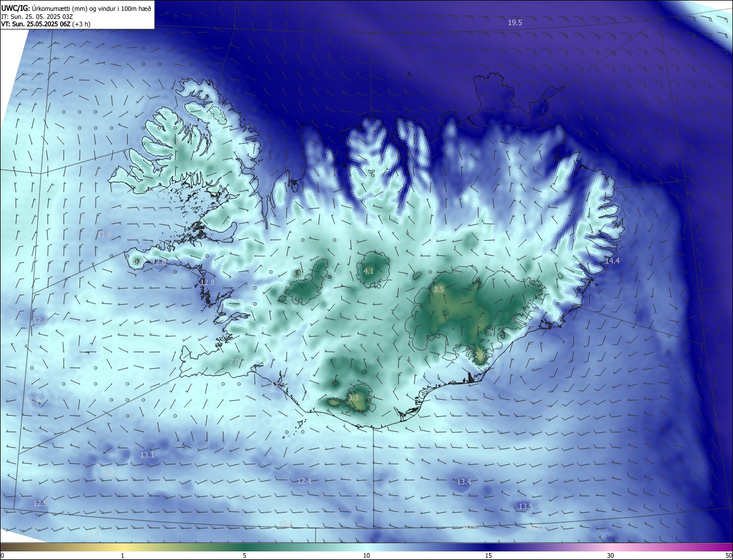This screenshot has height=560, width=733.
Task: Click the 19.5 value north of Iceland
Action: coord(515,23)
